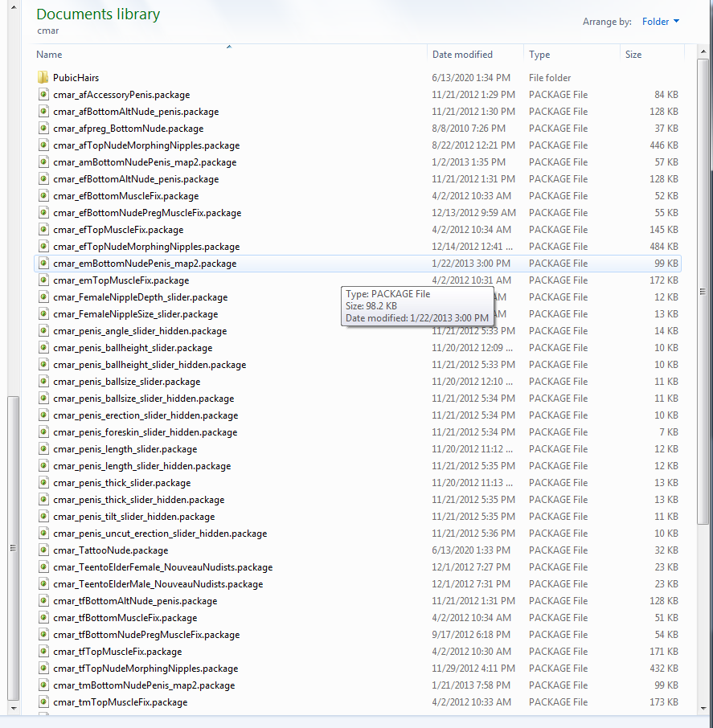Image resolution: width=713 pixels, height=728 pixels.
Task: Click icon of cmar_efTopNudeMorphingNipples.package
Action: (43, 247)
